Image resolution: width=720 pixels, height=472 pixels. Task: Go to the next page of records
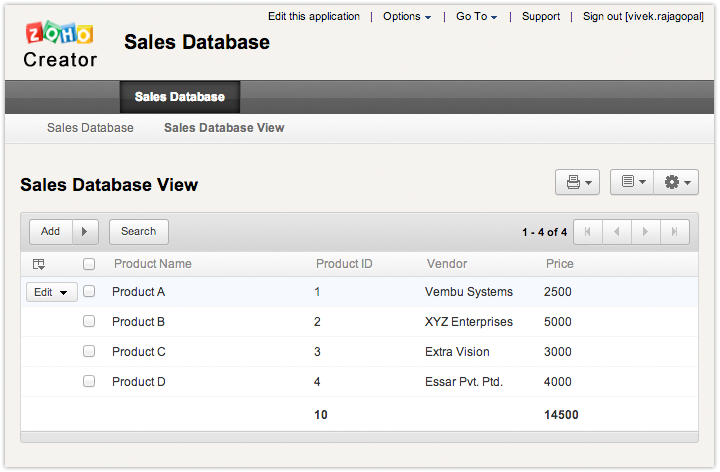[x=646, y=232]
